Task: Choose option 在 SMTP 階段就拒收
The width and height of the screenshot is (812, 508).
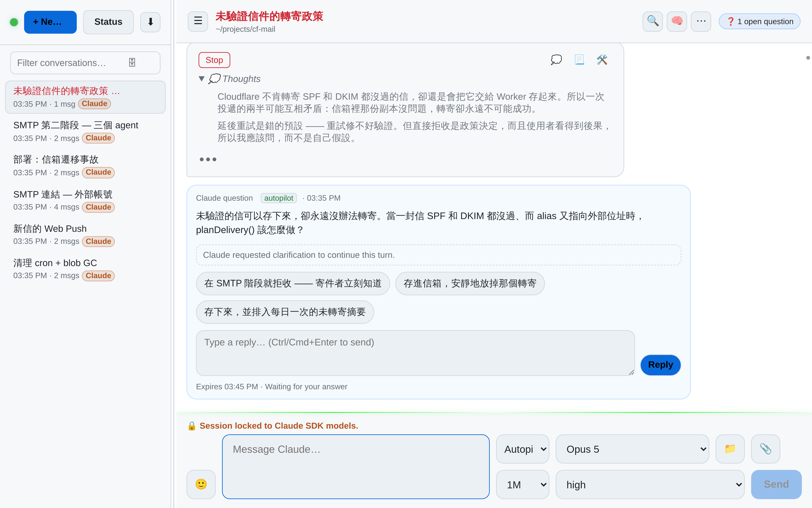Action: pos(293,284)
